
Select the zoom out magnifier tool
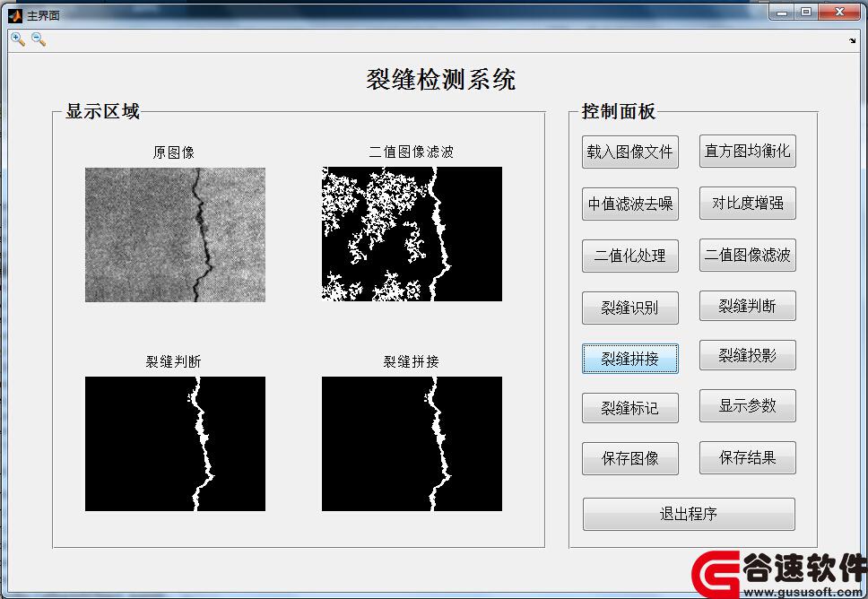pos(39,39)
